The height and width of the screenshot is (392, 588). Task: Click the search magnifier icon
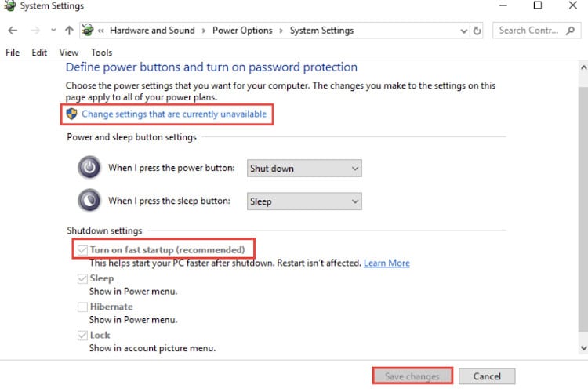(x=571, y=31)
